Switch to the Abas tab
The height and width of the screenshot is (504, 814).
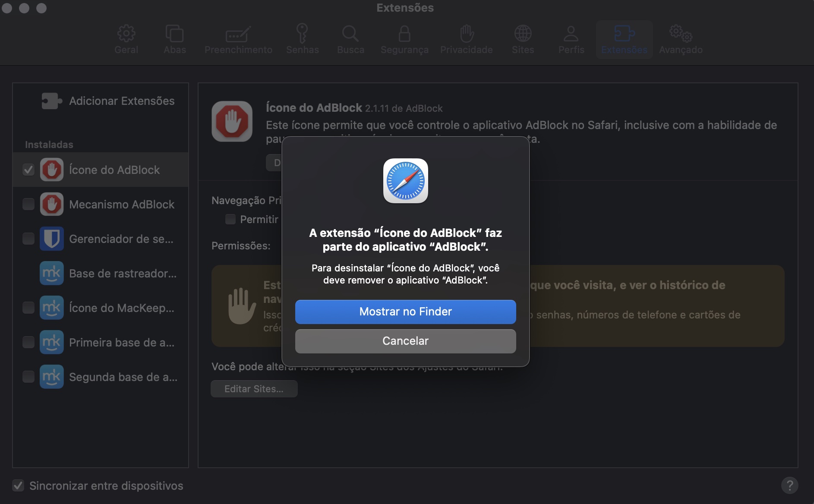click(174, 39)
